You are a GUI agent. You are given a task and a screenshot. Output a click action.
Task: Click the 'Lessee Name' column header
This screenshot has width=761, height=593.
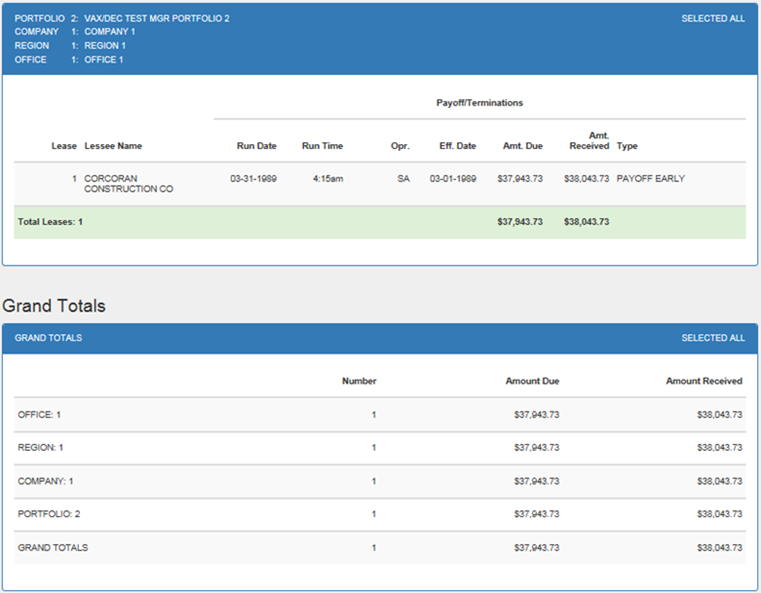click(x=113, y=146)
